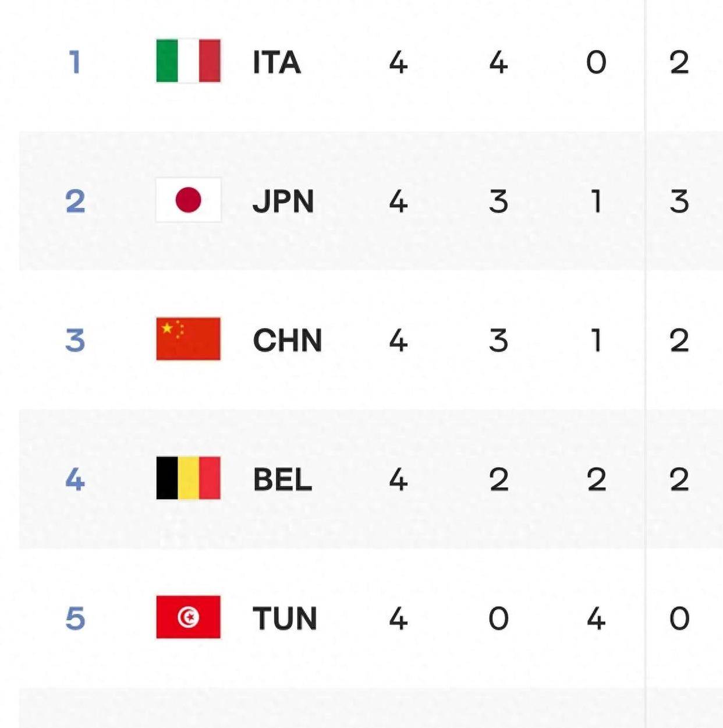The image size is (723, 728).
Task: Click the Tunisia flag icon
Action: (188, 617)
